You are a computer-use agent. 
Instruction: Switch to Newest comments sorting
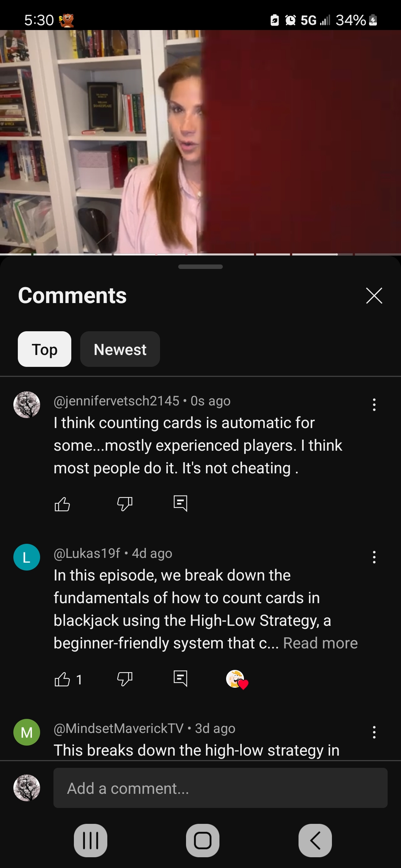(x=120, y=349)
